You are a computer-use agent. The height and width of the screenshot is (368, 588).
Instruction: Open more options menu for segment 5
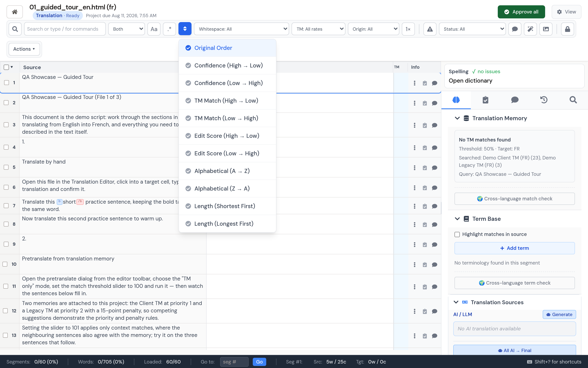(414, 168)
